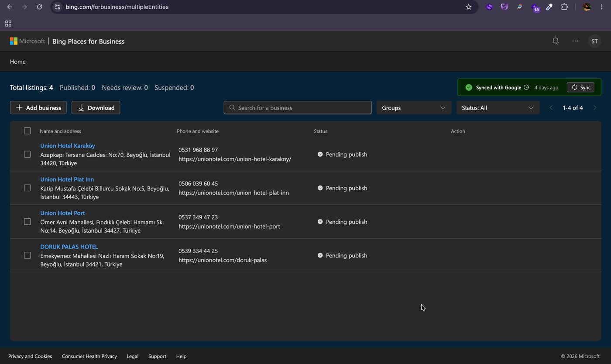The height and width of the screenshot is (364, 611).
Task: Click the Status column header
Action: (320, 131)
